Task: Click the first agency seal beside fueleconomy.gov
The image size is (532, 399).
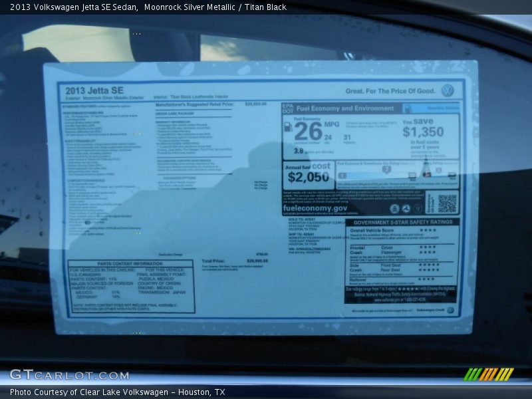Action: pyautogui.click(x=394, y=209)
